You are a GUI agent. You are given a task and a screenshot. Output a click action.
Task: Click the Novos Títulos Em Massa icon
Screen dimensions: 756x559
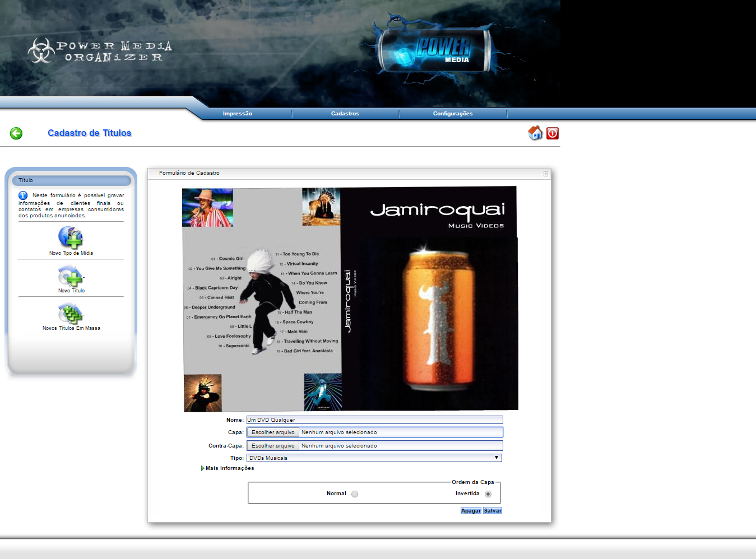(71, 313)
